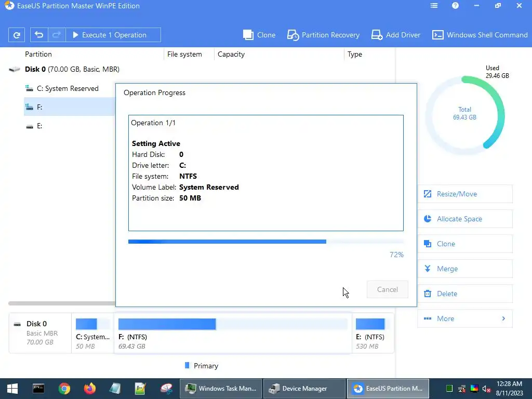Click the Refresh disk icon
Viewport: 532px width, 399px height.
16,35
